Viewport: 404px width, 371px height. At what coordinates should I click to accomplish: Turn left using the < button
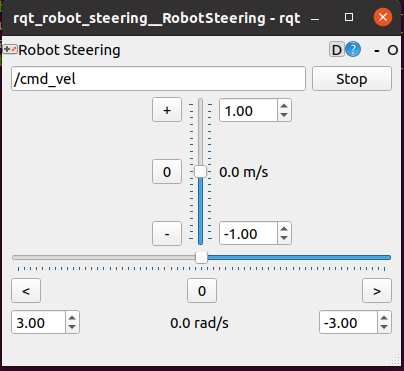point(26,291)
